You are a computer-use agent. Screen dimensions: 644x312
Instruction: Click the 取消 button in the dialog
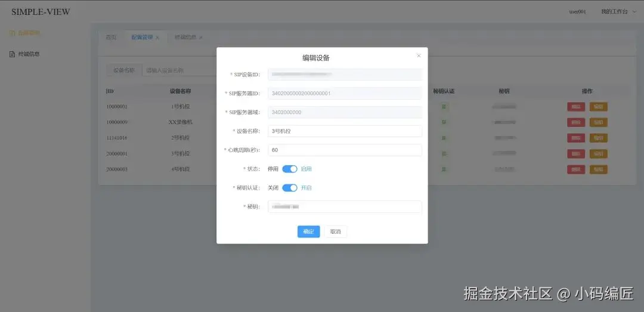336,231
